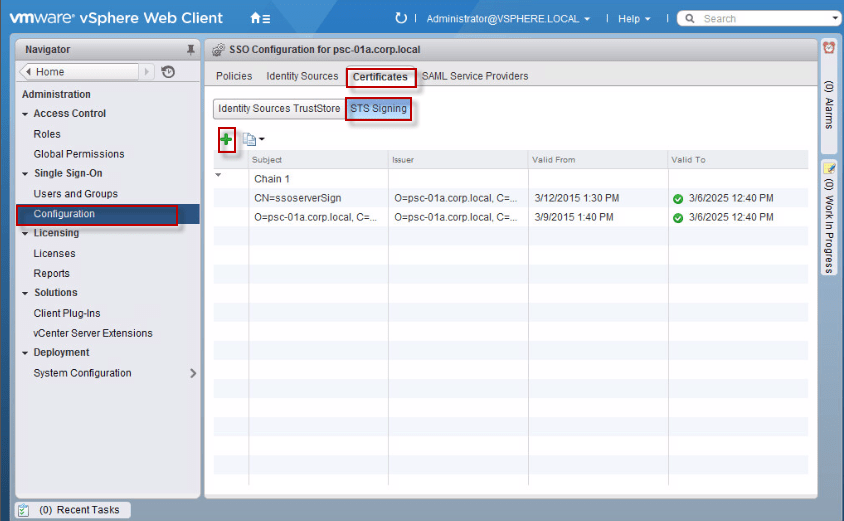Open SAML Service Providers tab
Screen dimensions: 844x521
475,76
